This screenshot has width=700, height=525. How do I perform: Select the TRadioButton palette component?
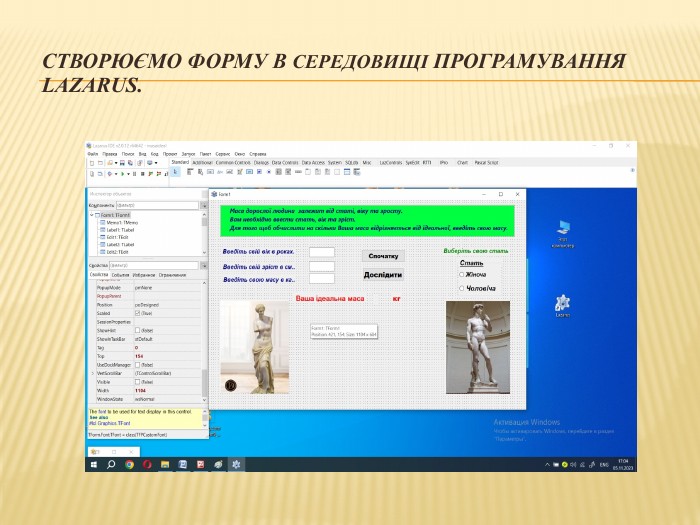[269, 172]
